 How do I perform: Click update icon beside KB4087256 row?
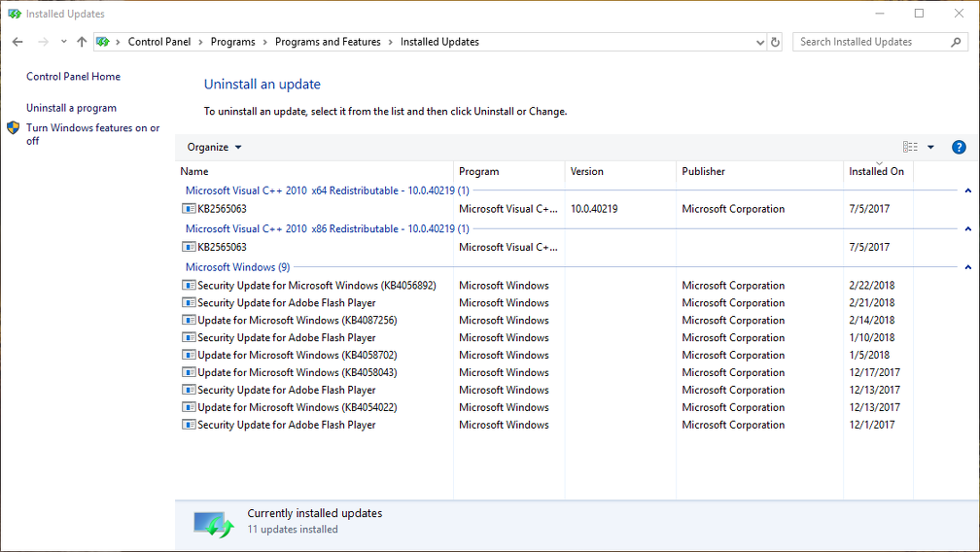click(x=189, y=321)
